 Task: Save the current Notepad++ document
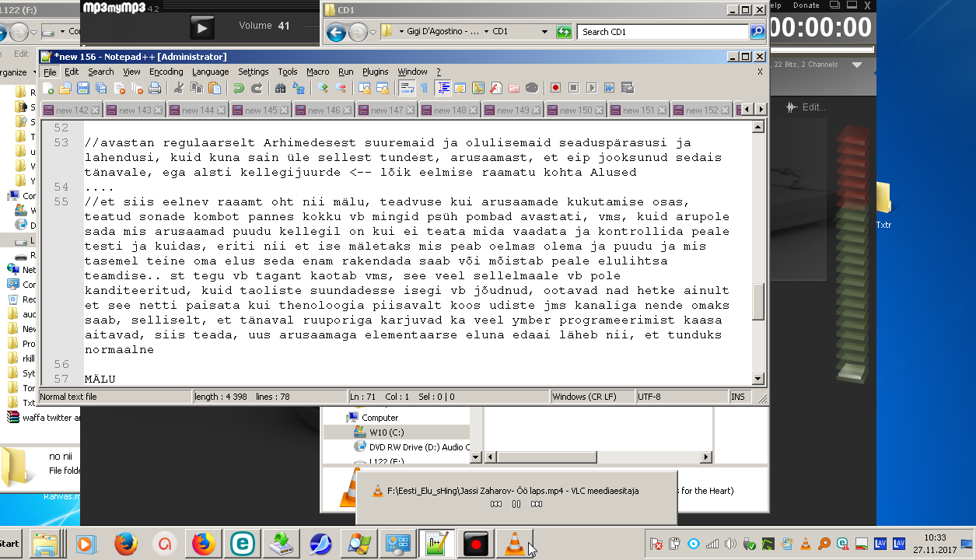point(83,88)
